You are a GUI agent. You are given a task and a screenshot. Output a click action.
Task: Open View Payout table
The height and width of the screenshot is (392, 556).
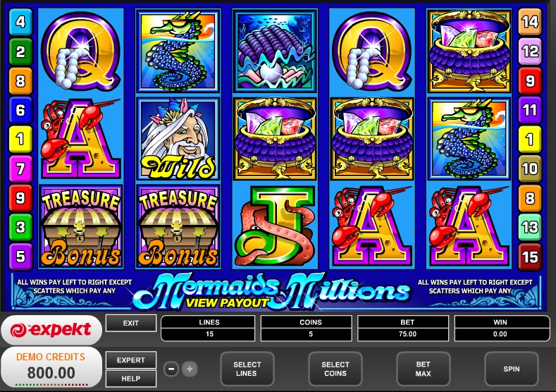click(227, 302)
